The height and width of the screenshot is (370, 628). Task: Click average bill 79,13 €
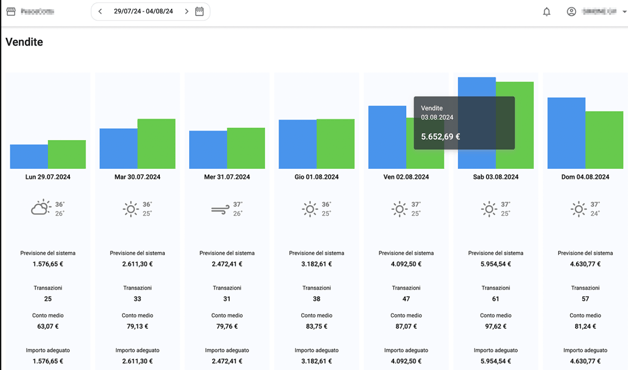coord(137,326)
